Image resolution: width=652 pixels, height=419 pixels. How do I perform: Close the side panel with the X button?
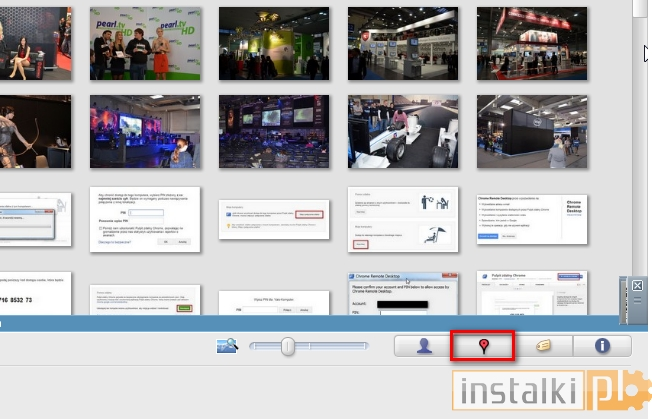click(x=637, y=286)
